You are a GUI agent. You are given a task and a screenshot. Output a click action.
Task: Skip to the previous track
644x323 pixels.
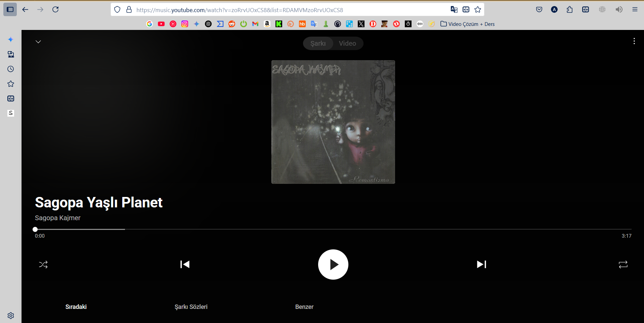(185, 265)
